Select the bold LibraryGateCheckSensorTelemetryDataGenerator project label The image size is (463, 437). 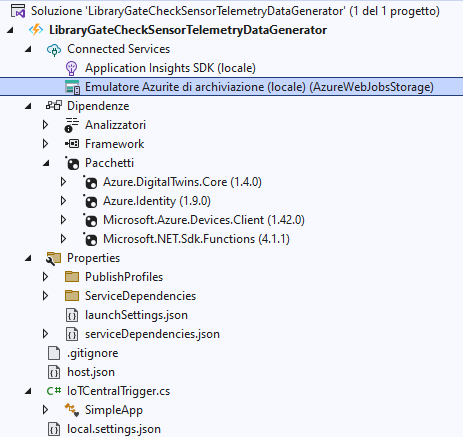[x=188, y=30]
